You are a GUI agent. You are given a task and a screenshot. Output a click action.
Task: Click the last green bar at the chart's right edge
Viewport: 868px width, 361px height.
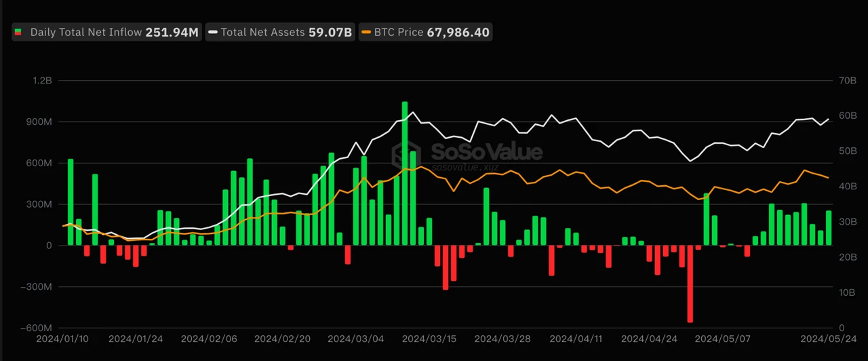pyautogui.click(x=828, y=228)
